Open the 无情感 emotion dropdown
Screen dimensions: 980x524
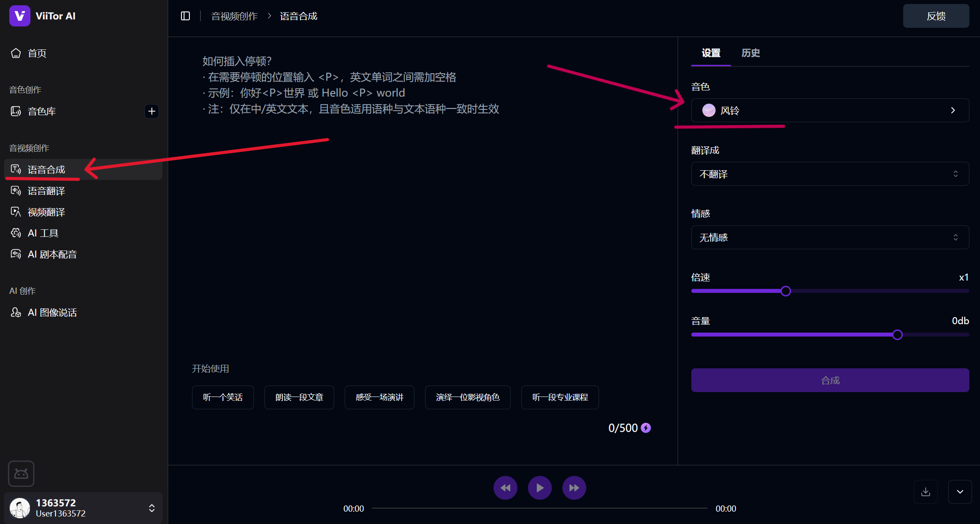coord(830,237)
